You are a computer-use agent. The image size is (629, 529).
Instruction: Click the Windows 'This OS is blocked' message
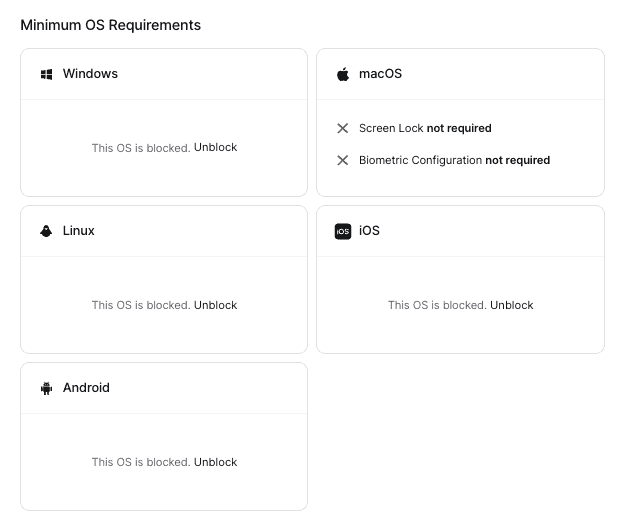coord(140,148)
